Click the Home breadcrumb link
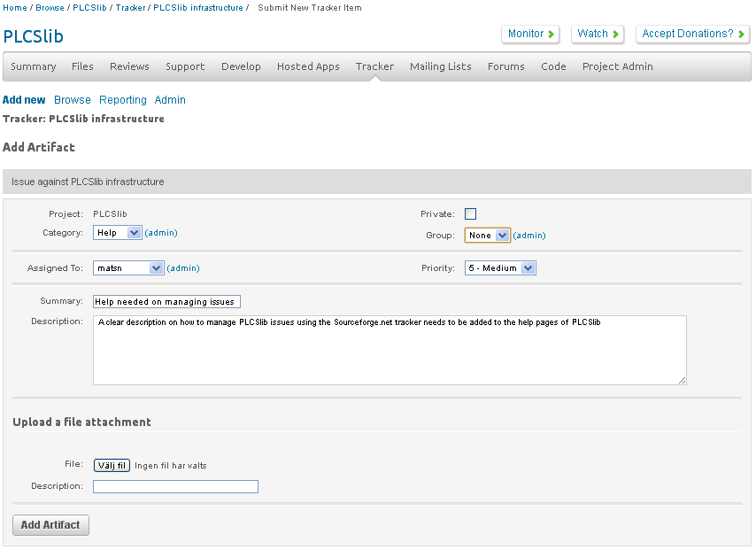 point(15,8)
